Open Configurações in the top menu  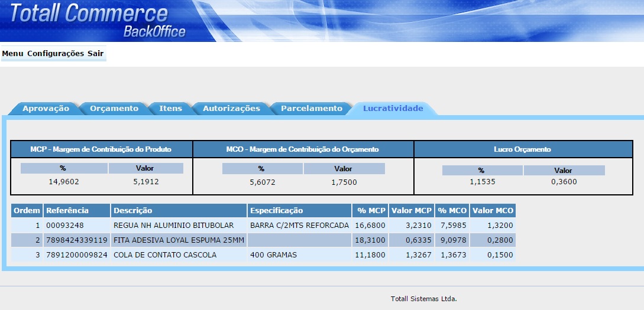pyautogui.click(x=56, y=54)
